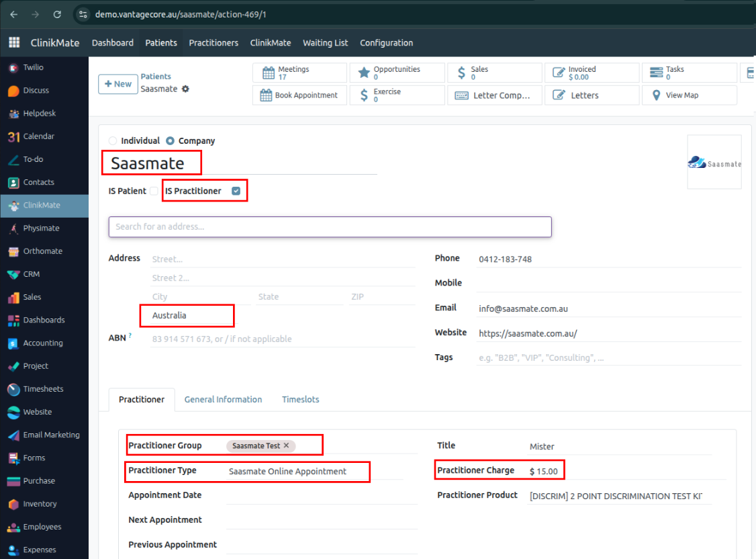Open Meetings calendar stat button
The image size is (756, 559).
point(300,73)
